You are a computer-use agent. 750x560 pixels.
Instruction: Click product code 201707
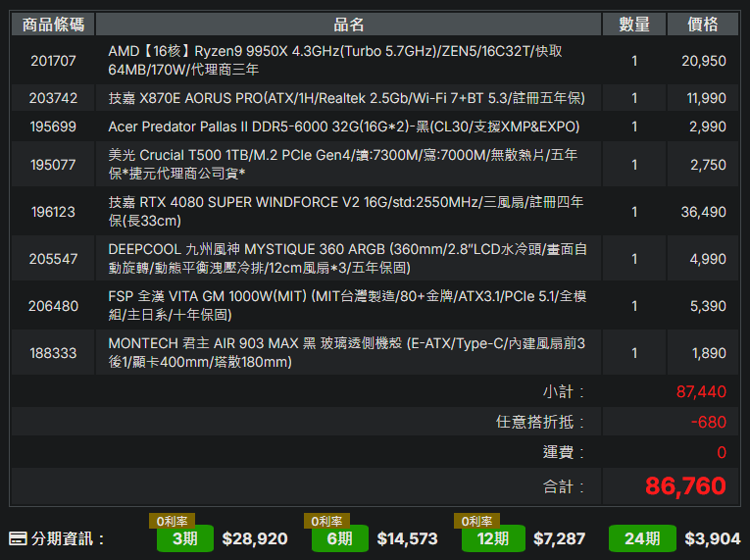[x=53, y=61]
